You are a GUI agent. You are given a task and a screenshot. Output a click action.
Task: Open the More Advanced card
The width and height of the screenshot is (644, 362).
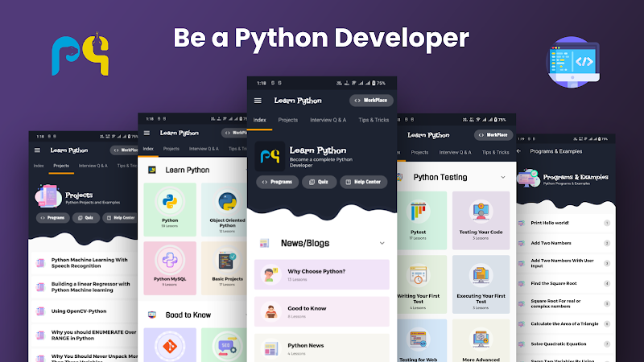[x=481, y=340]
